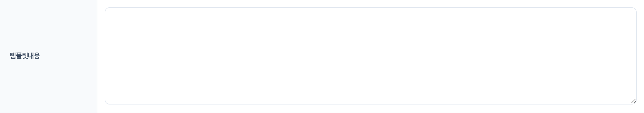Click the empty template text entry area
Screen dimensions: 644x113
pos(370,56)
